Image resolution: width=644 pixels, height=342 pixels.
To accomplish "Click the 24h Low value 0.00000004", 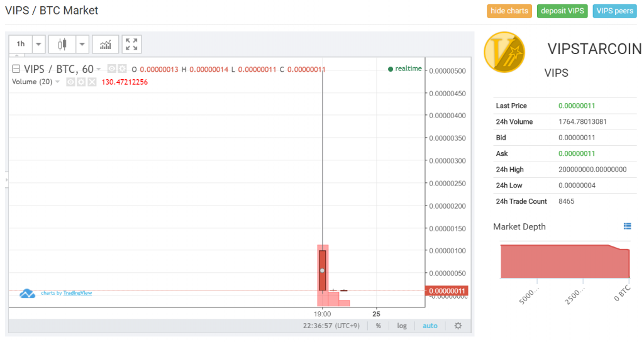I will point(577,185).
